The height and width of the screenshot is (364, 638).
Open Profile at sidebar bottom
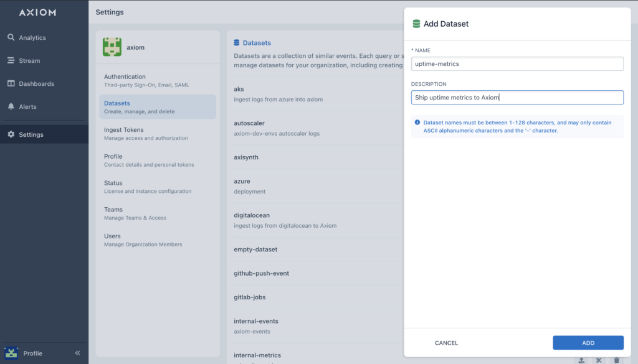(x=32, y=353)
